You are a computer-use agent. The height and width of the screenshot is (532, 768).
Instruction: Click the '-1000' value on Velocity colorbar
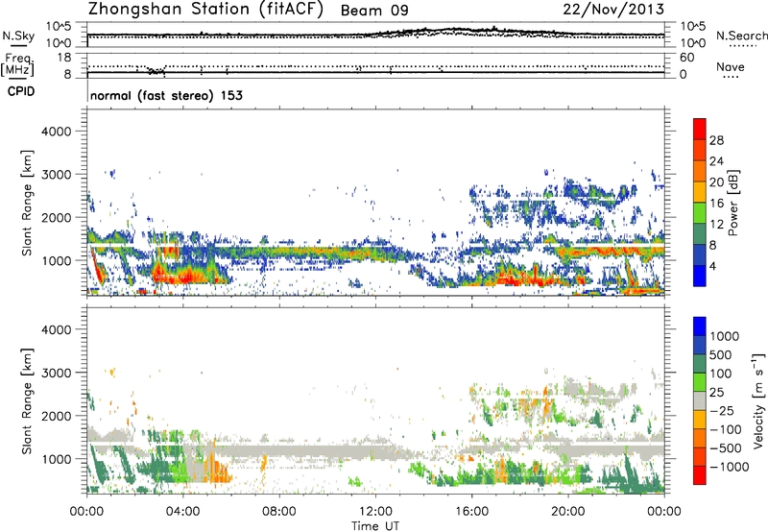(x=729, y=467)
